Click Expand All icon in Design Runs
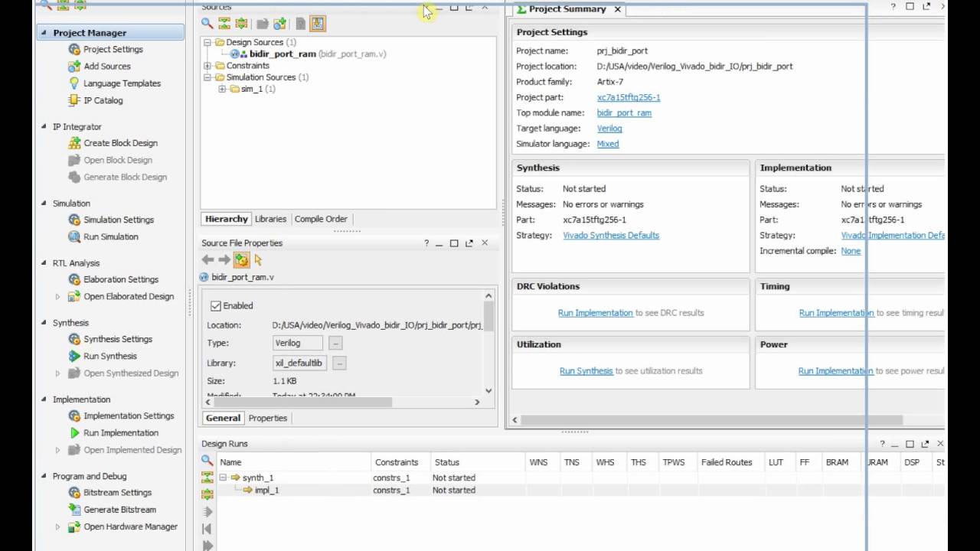The image size is (980, 551). 207,494
